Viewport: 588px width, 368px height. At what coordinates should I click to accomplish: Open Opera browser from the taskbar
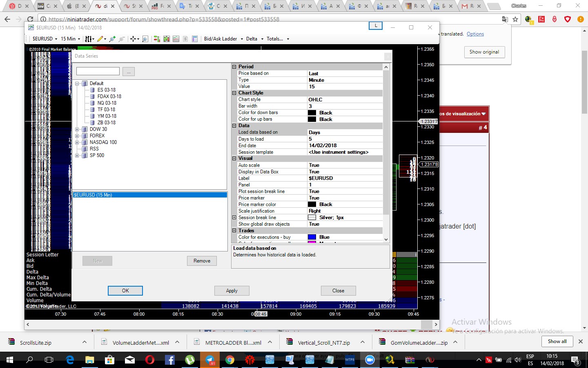150,360
